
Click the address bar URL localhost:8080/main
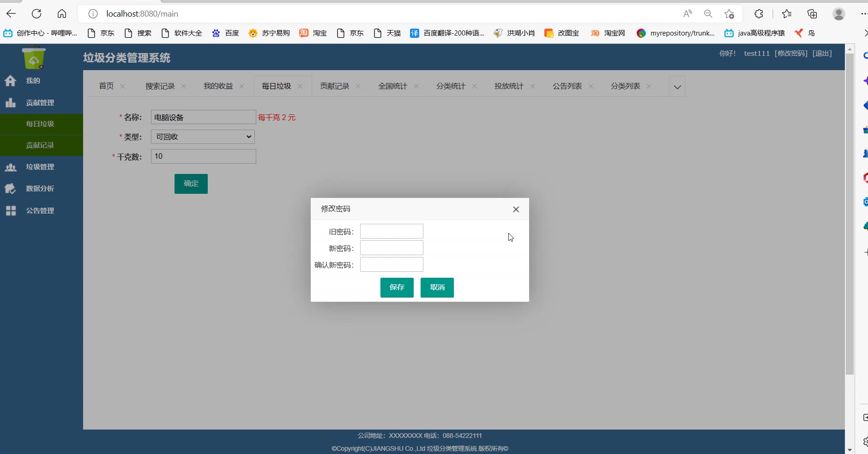[x=142, y=14]
